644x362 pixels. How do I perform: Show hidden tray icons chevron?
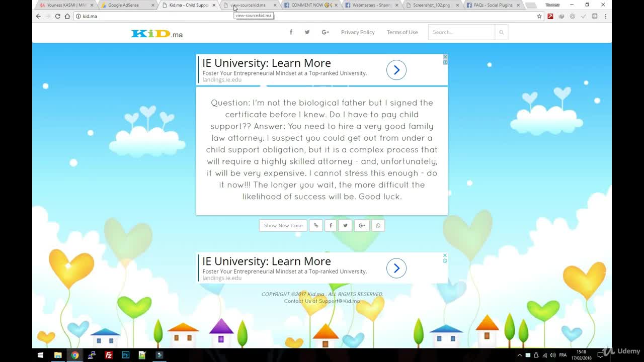pyautogui.click(x=519, y=355)
